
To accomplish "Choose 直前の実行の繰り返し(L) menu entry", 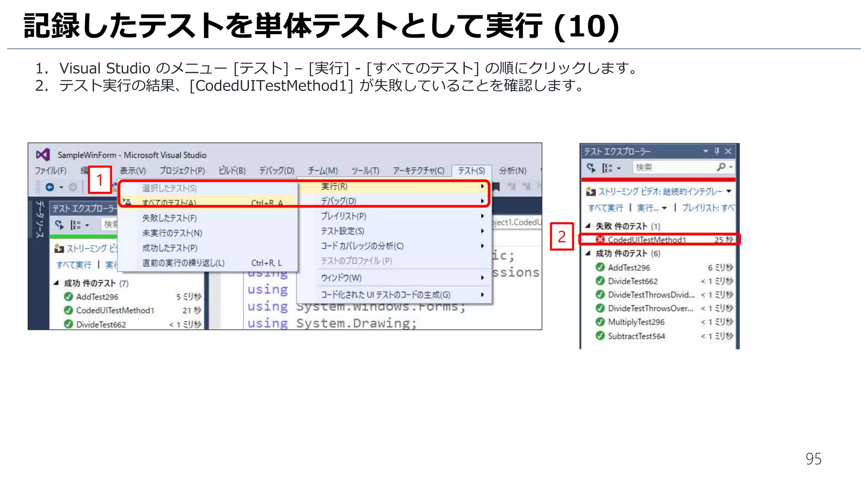I will [208, 263].
